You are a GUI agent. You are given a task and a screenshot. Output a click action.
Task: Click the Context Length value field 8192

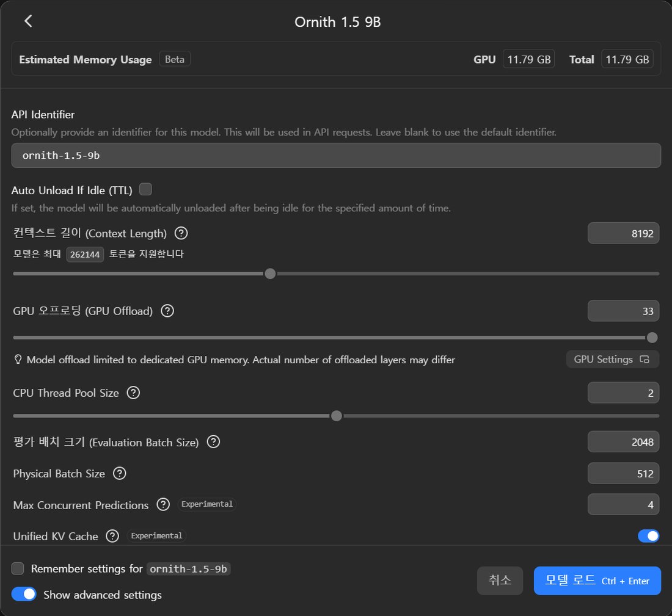623,233
